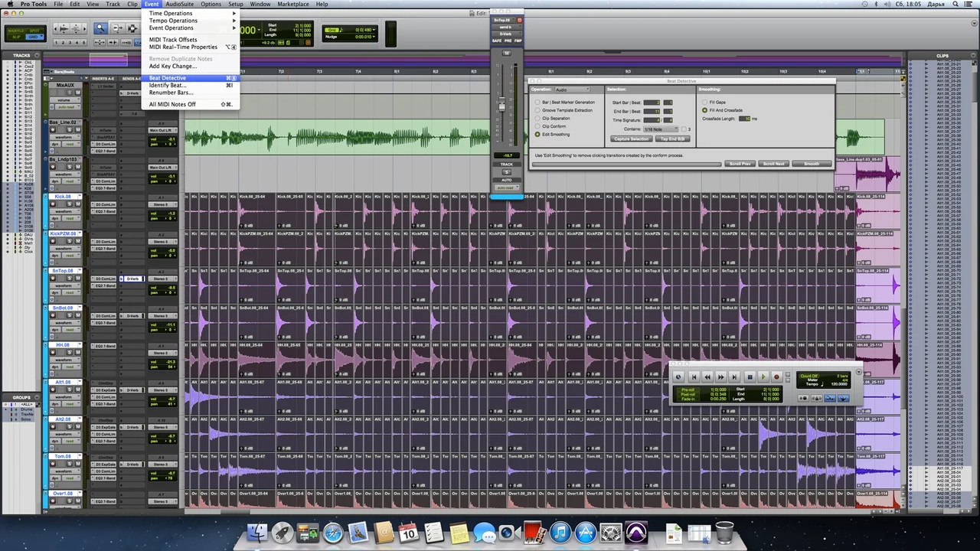Click the Stop button in Transport window
Image resolution: width=980 pixels, height=551 pixels.
[x=750, y=377]
